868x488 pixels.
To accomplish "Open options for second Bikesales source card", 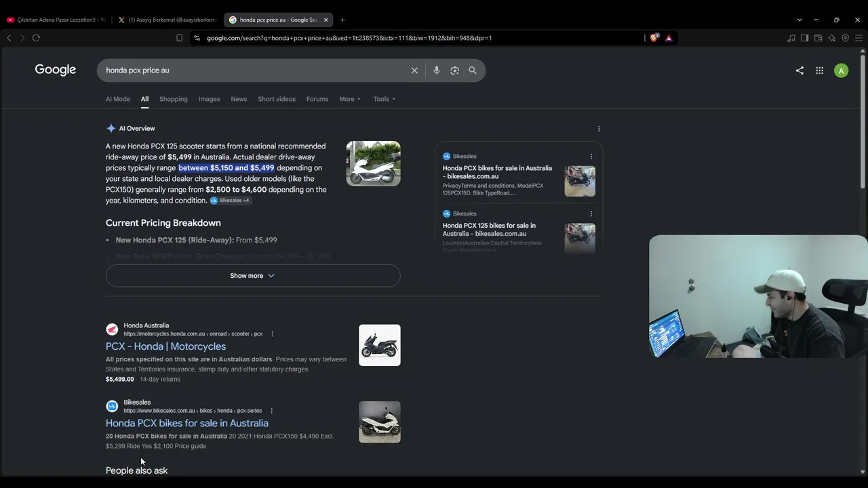I will 591,213.
